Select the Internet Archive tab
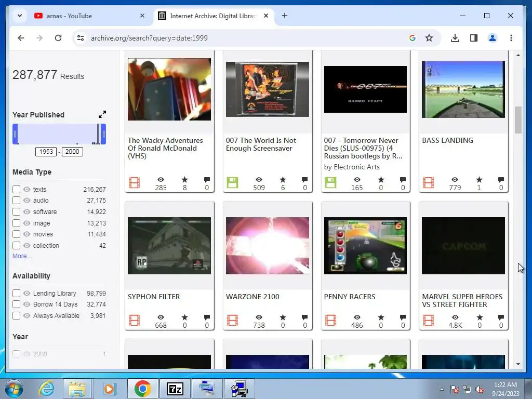The height and width of the screenshot is (399, 532). [214, 16]
